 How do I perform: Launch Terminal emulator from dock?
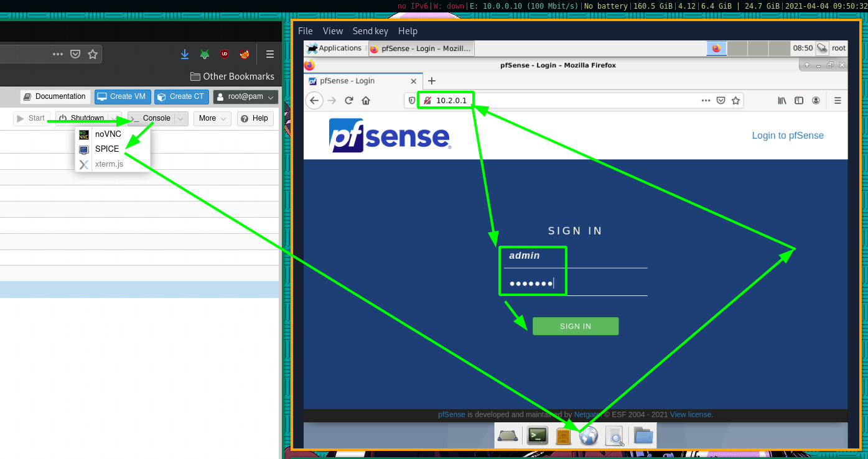(537, 436)
